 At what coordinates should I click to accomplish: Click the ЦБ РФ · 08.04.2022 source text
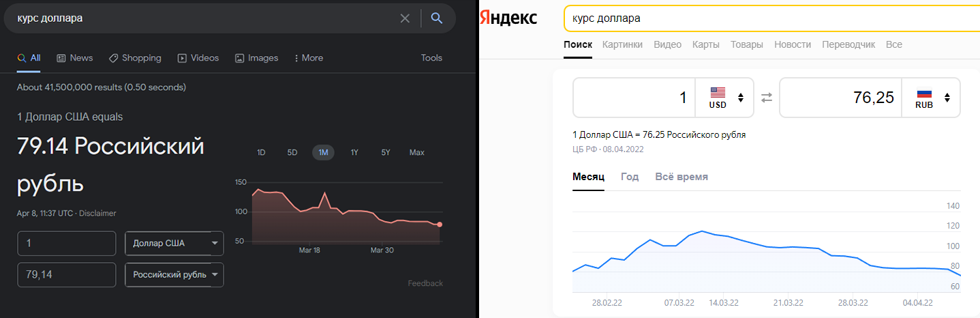tap(609, 149)
